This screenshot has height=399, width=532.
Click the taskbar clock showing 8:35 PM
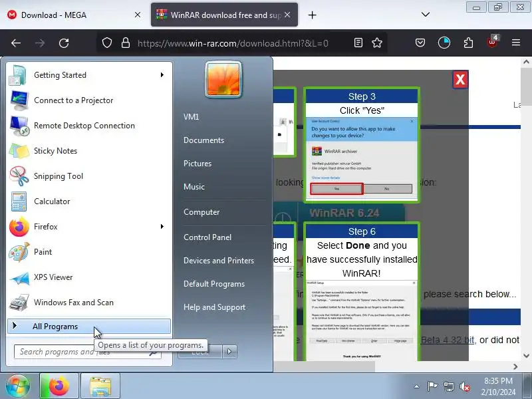coord(498,386)
